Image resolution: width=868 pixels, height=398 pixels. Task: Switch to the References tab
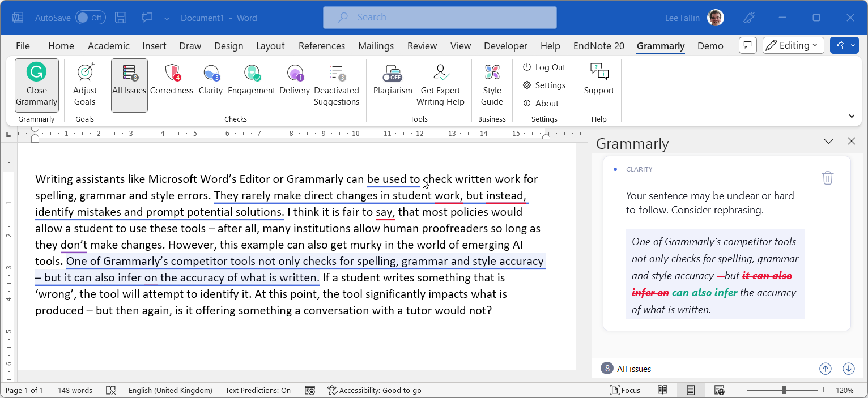(322, 46)
